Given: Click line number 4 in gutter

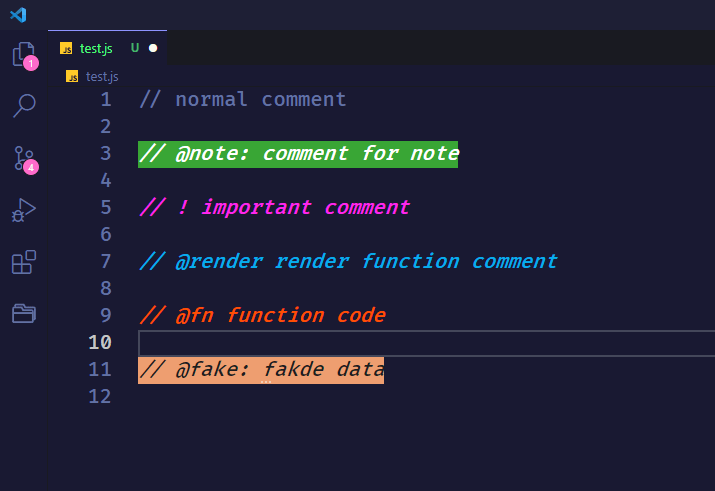Looking at the screenshot, I should 106,181.
